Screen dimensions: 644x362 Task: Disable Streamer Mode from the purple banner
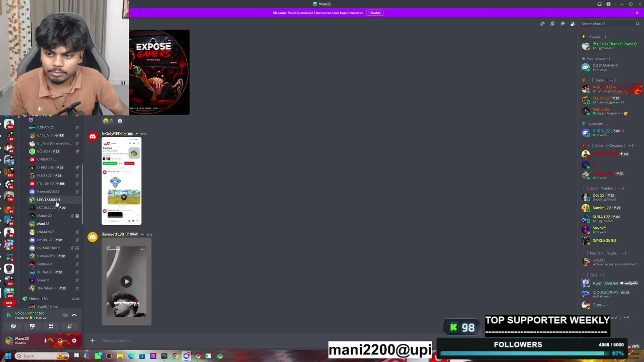click(x=375, y=13)
